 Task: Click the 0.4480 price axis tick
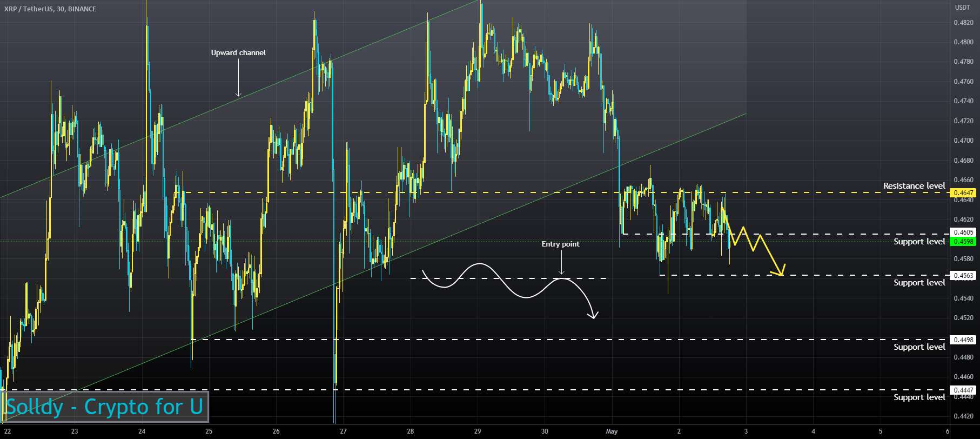[x=963, y=357]
